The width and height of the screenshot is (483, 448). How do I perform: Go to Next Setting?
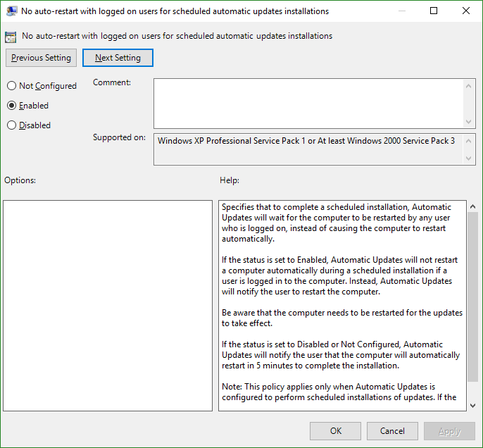pos(118,58)
